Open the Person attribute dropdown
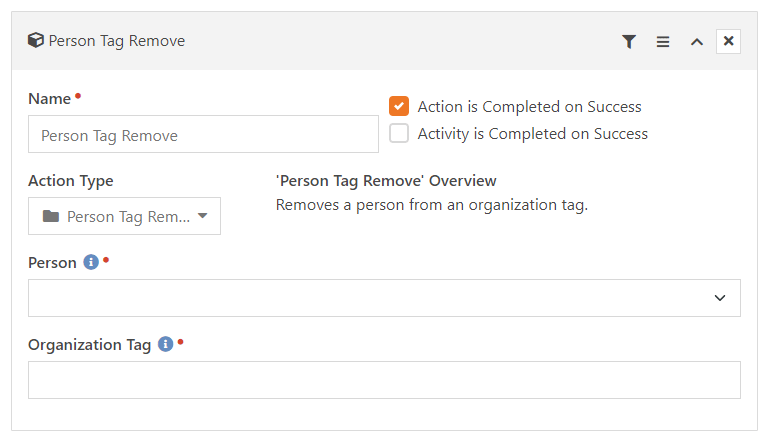Viewport: 765px width, 444px height. 384,298
